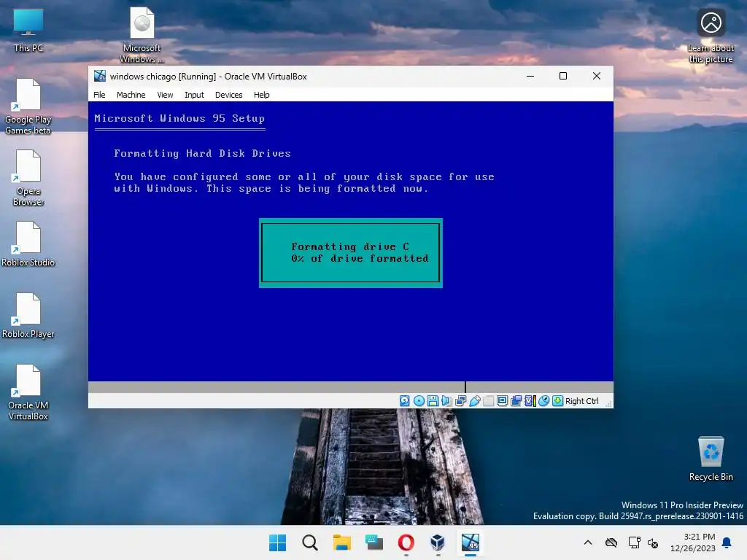
Task: Open Opera from the taskbar
Action: pyautogui.click(x=406, y=542)
